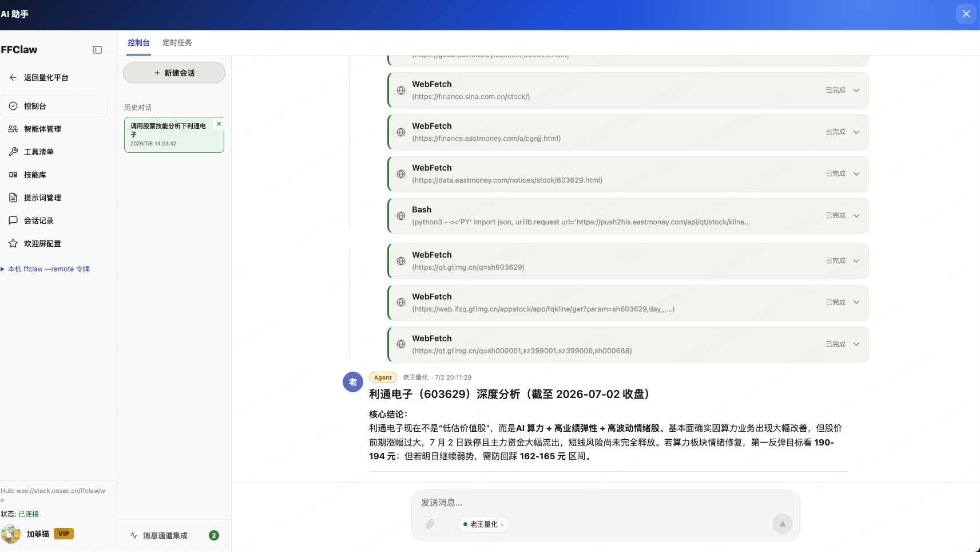The width and height of the screenshot is (980, 552).
Task: Click the 历史对话 label
Action: tap(138, 108)
